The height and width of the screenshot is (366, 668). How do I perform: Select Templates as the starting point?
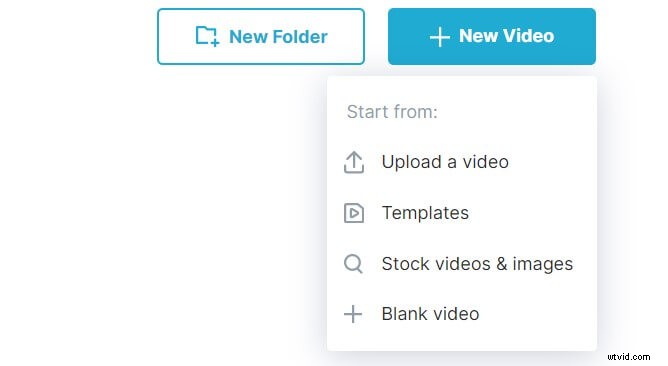tap(462, 213)
